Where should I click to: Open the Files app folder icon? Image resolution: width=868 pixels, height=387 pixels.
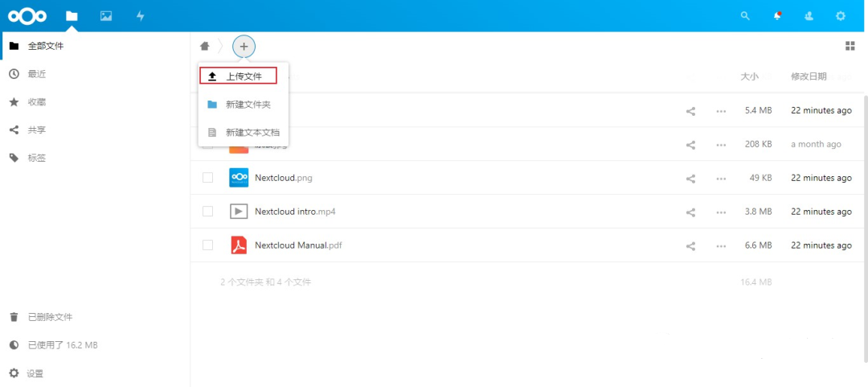pyautogui.click(x=72, y=16)
